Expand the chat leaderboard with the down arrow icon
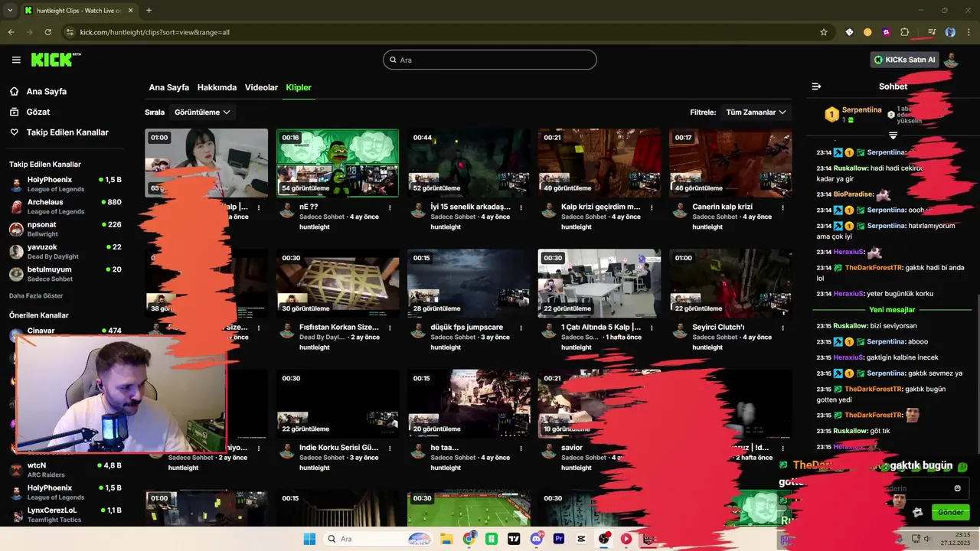This screenshot has width=980, height=551. [893, 135]
